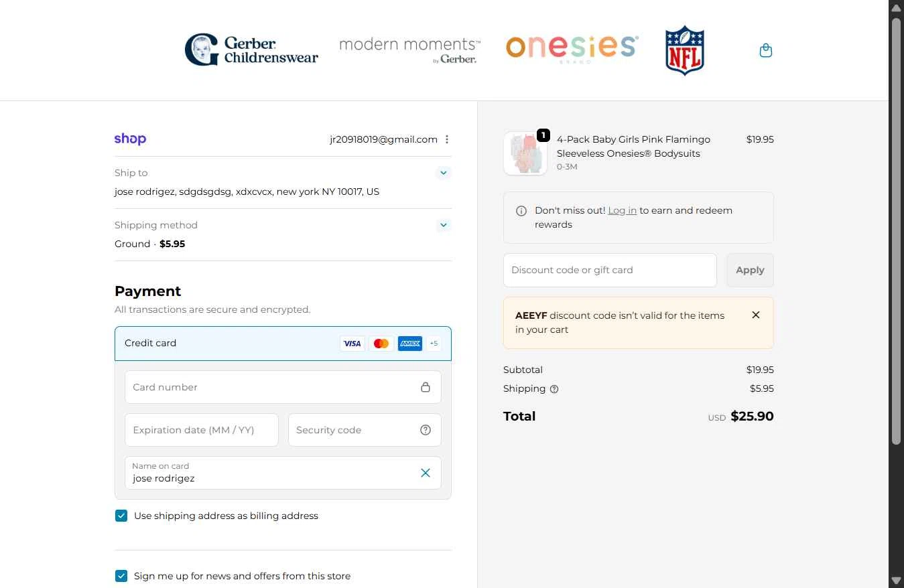Clear the name on card field
This screenshot has height=588, width=904.
point(426,473)
